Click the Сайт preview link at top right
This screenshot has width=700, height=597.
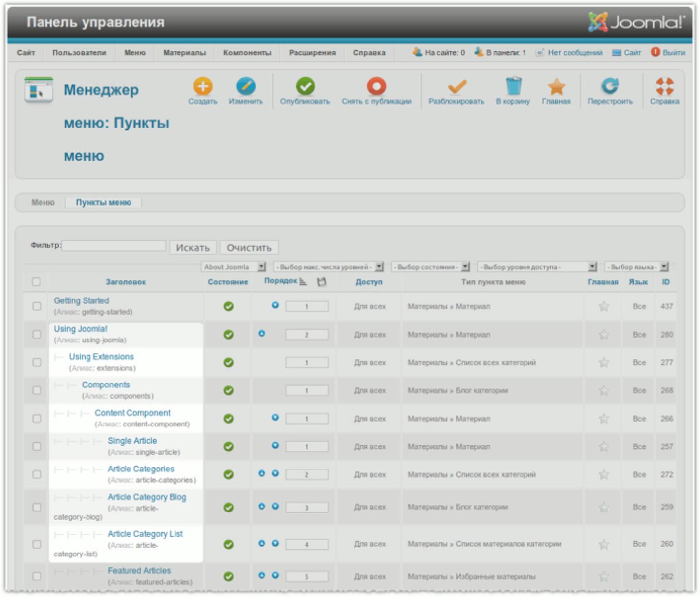(627, 52)
